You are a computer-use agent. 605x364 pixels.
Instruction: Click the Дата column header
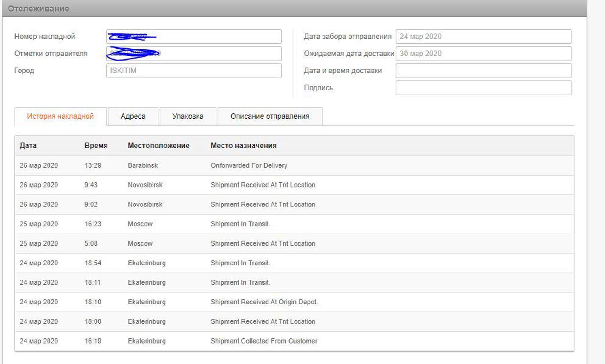[x=28, y=146]
